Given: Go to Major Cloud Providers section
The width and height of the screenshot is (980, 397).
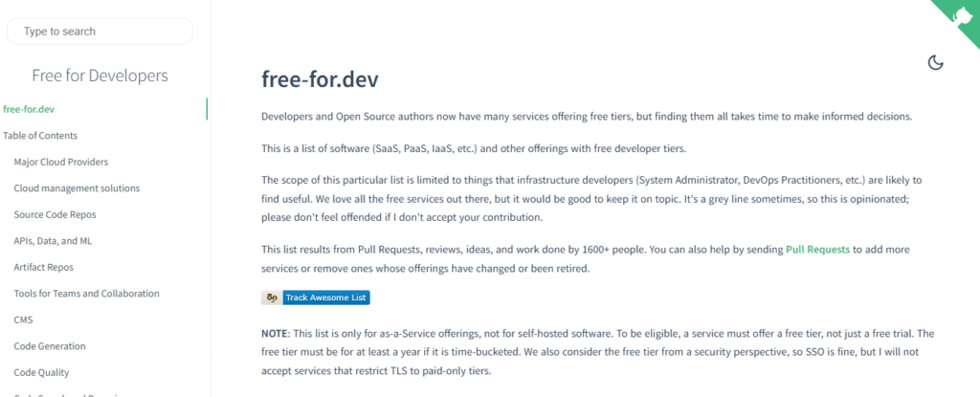Looking at the screenshot, I should click(60, 162).
